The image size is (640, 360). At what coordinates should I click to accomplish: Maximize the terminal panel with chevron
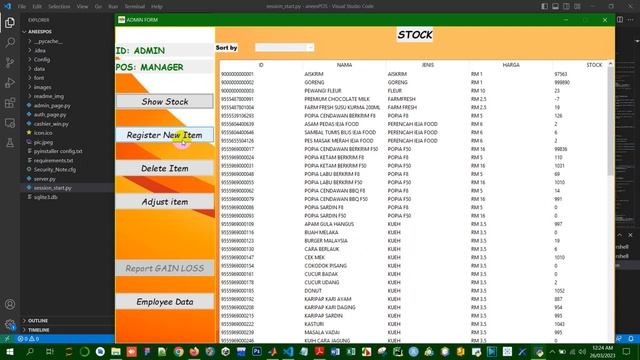620,235
